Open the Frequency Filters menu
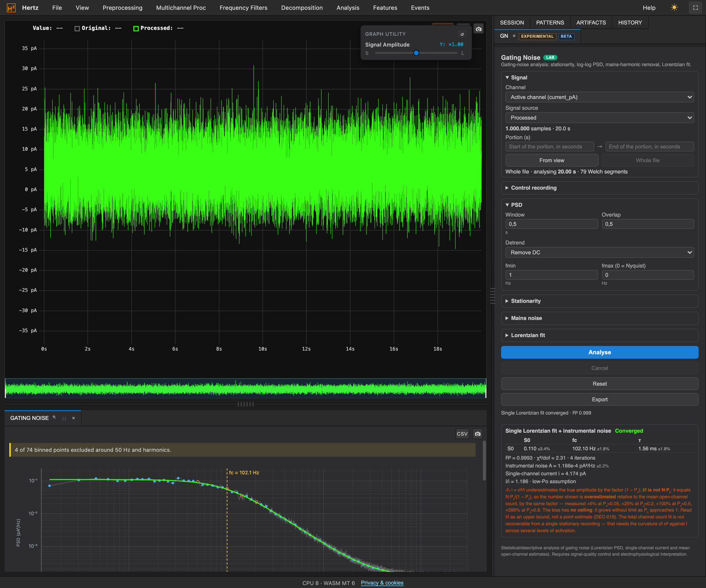 [x=244, y=8]
